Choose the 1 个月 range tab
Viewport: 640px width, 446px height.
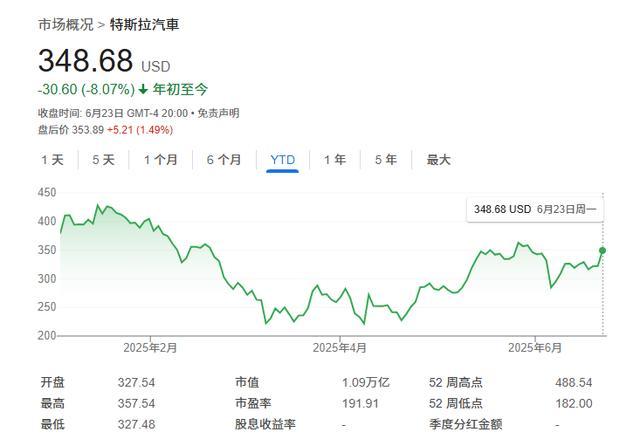click(160, 160)
